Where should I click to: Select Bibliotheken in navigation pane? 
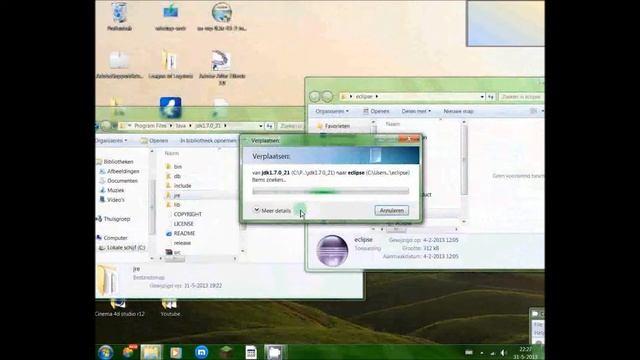pyautogui.click(x=115, y=162)
